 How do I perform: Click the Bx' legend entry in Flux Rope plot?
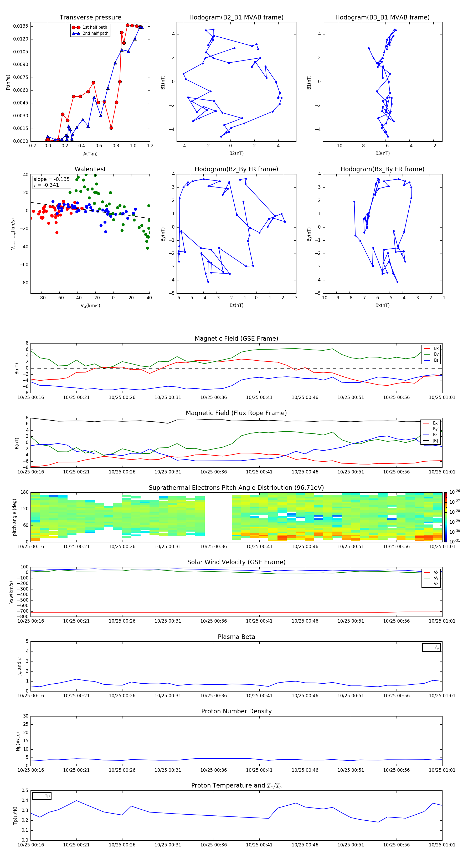tap(431, 423)
